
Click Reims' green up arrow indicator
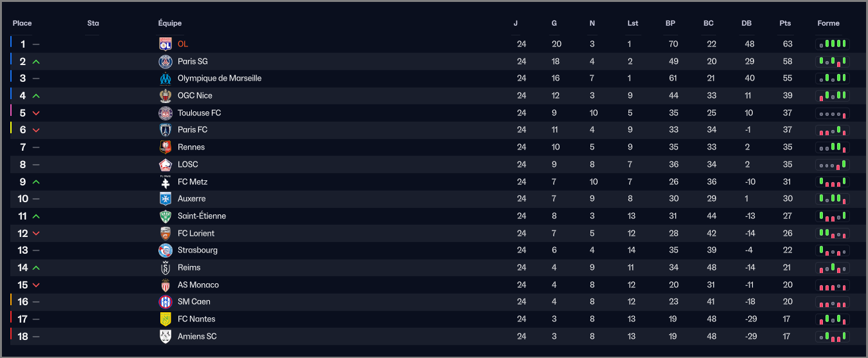coord(36,267)
